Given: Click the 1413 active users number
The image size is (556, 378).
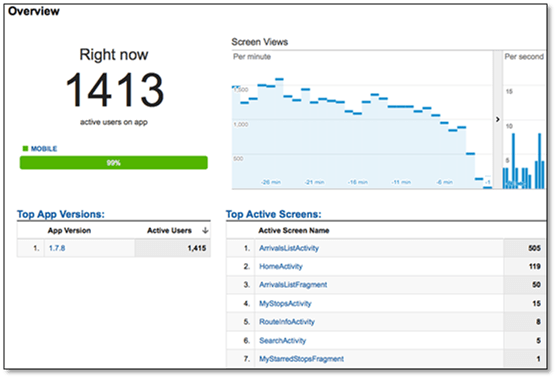Looking at the screenshot, I should click(115, 89).
